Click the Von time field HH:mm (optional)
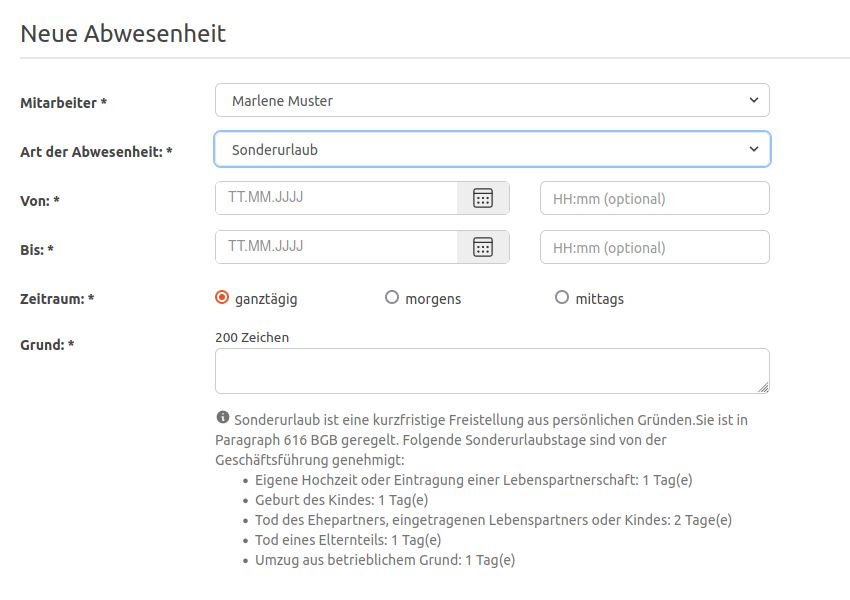Viewport: 850px width, 600px height. (x=655, y=198)
